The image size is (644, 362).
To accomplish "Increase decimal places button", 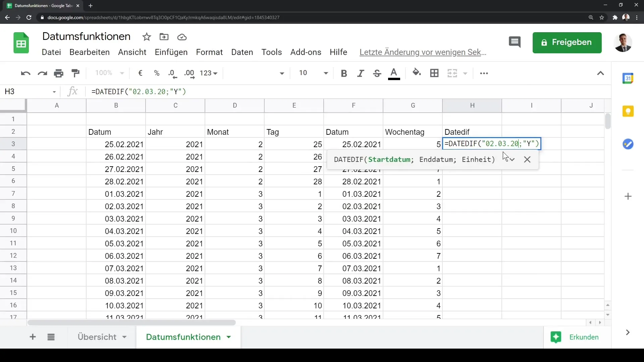I will pos(190,73).
